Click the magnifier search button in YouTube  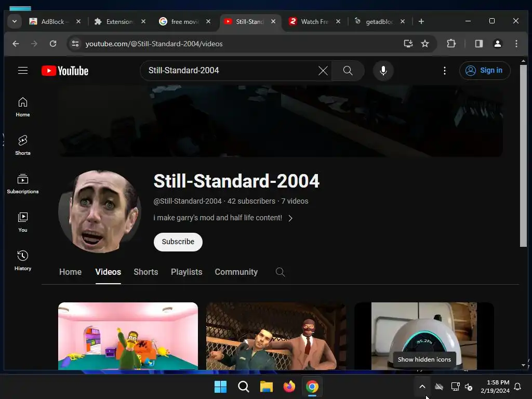[348, 71]
